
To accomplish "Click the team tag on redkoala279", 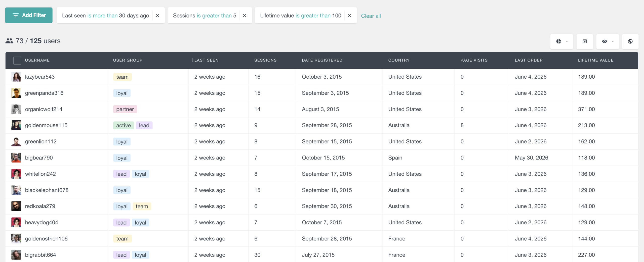I will tap(142, 206).
